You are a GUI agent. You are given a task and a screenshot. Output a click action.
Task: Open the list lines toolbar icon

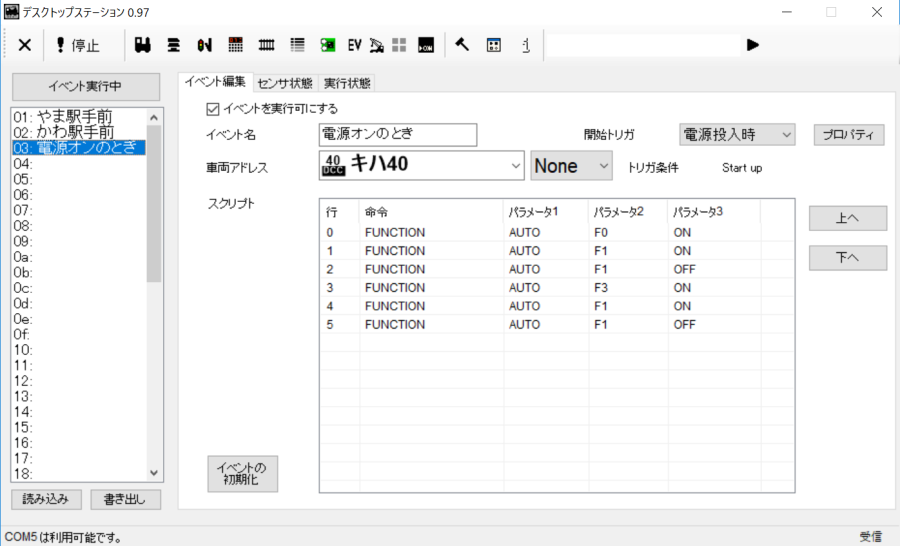tap(297, 45)
